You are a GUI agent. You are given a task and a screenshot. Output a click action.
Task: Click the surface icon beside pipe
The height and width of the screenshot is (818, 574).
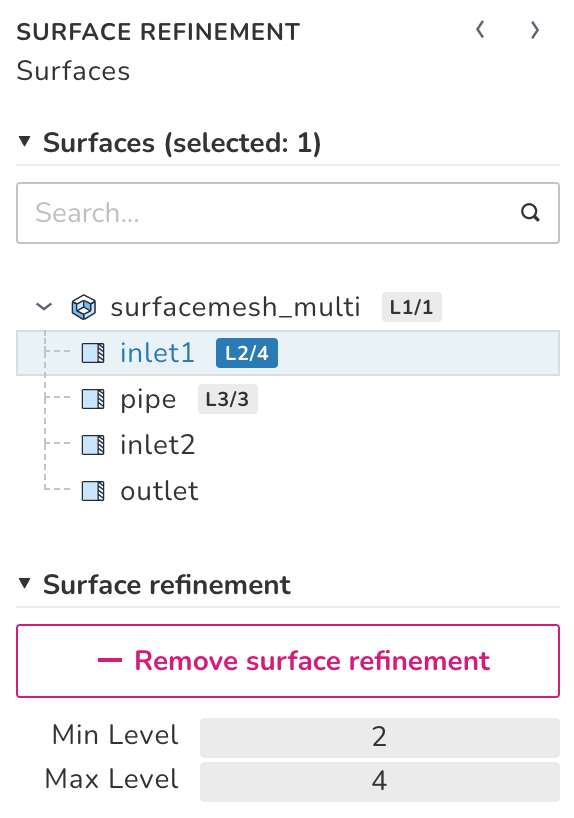pos(93,399)
